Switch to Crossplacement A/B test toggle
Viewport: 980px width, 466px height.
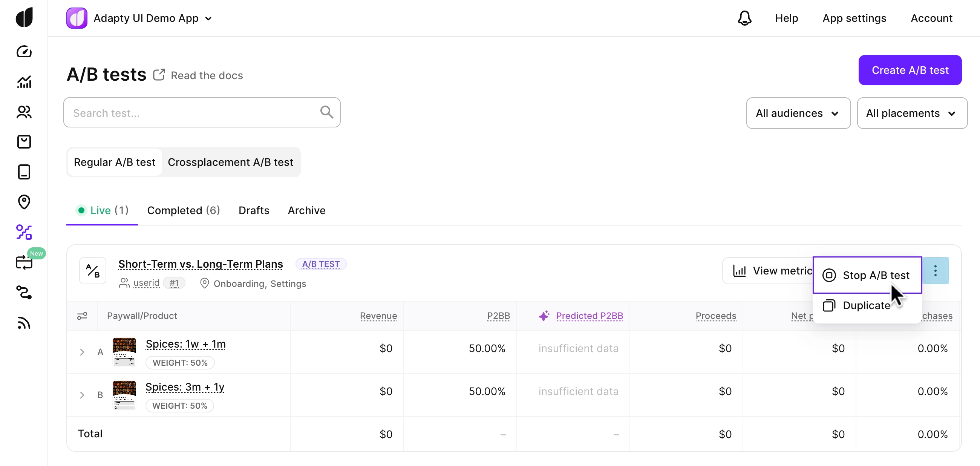point(230,162)
